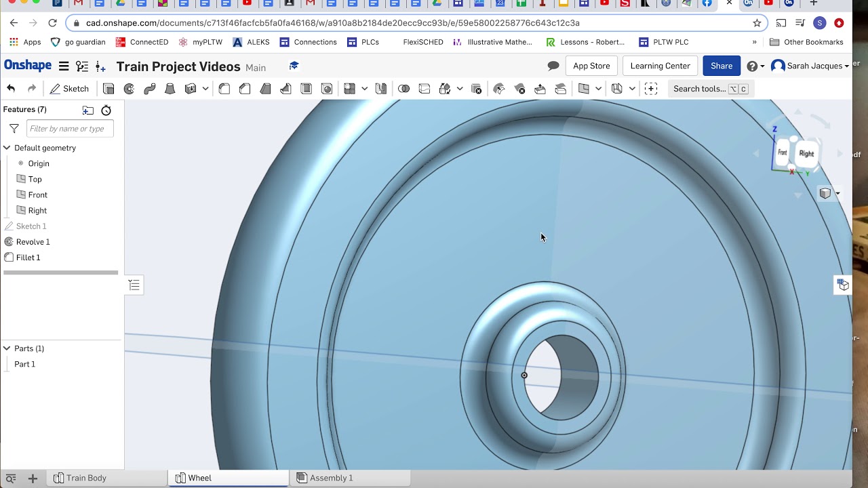This screenshot has width=868, height=488.
Task: Select the Plane tool
Action: pyautogui.click(x=584, y=89)
